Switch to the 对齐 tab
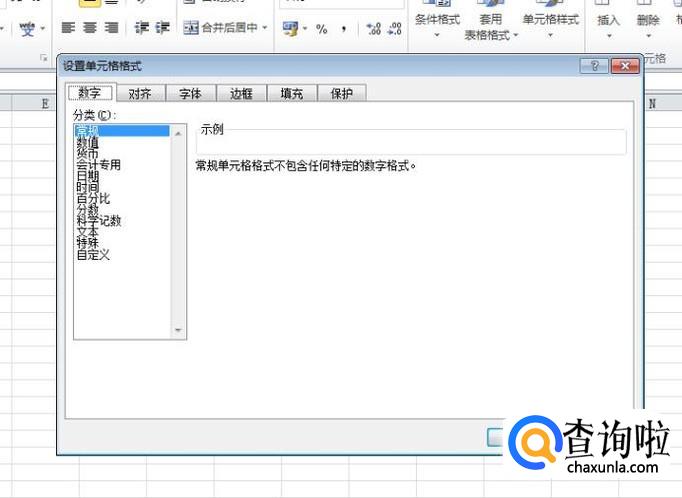682x498 pixels. tap(140, 94)
